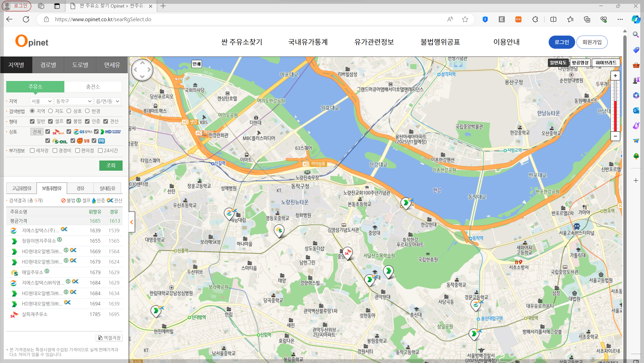
Task: Click the map zoom-in plus button
Action: pyautogui.click(x=615, y=75)
